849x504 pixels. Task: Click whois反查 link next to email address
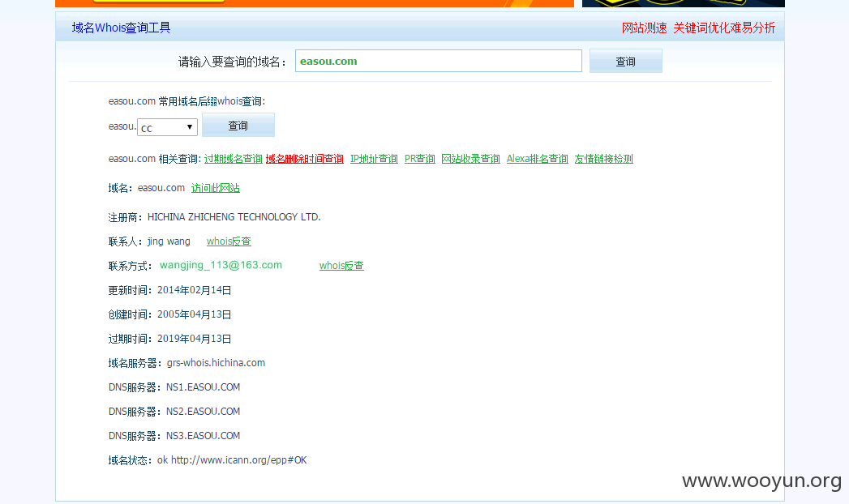(x=341, y=266)
